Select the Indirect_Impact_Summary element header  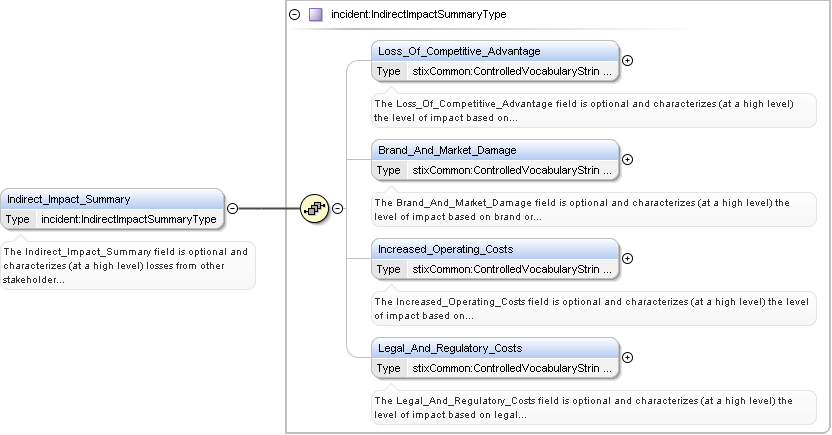111,199
